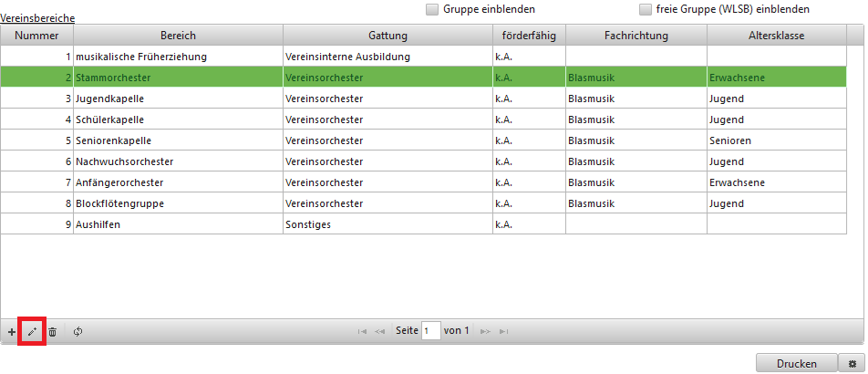The width and height of the screenshot is (868, 374).
Task: Sort by the Gattung column header
Action: 387,36
